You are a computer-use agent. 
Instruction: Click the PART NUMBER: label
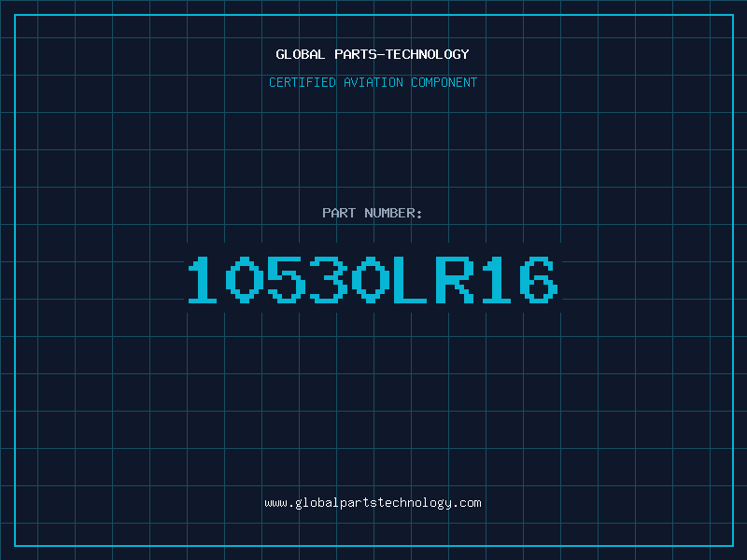[373, 213]
